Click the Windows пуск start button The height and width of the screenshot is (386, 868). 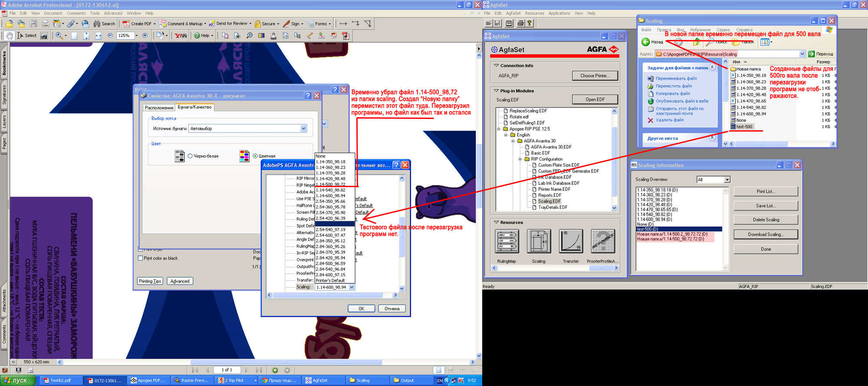coord(18,380)
